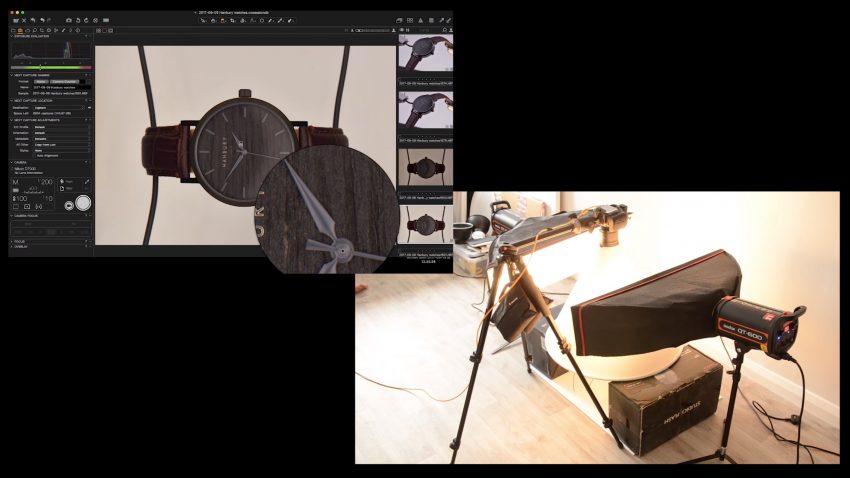Select the Spot removal circle tool
The image size is (850, 478).
pos(262,21)
